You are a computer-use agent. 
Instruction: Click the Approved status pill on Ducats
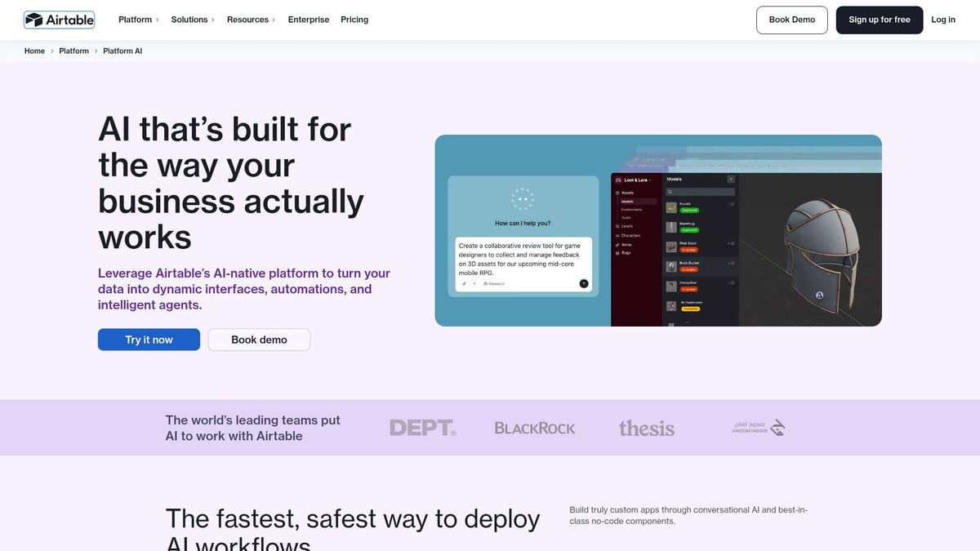[689, 210]
